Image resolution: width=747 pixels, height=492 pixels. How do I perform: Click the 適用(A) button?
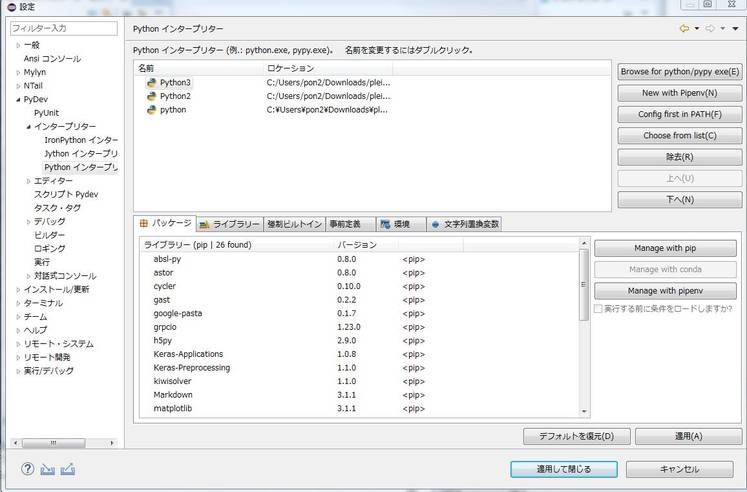[688, 436]
